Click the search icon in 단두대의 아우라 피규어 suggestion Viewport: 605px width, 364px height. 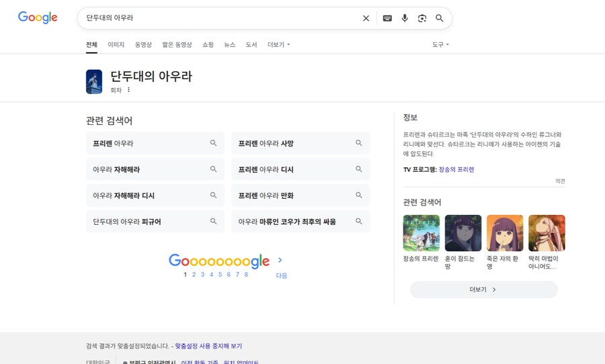click(x=213, y=222)
